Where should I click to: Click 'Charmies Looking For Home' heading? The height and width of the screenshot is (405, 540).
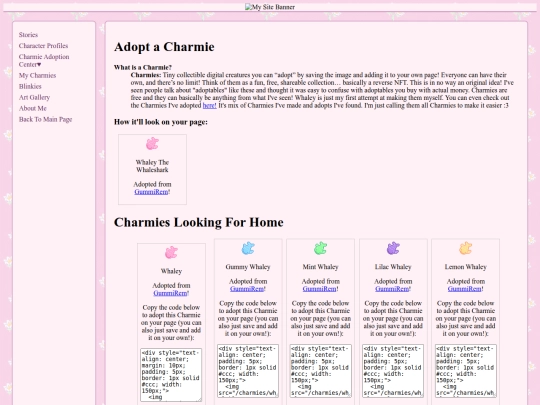tap(199, 222)
